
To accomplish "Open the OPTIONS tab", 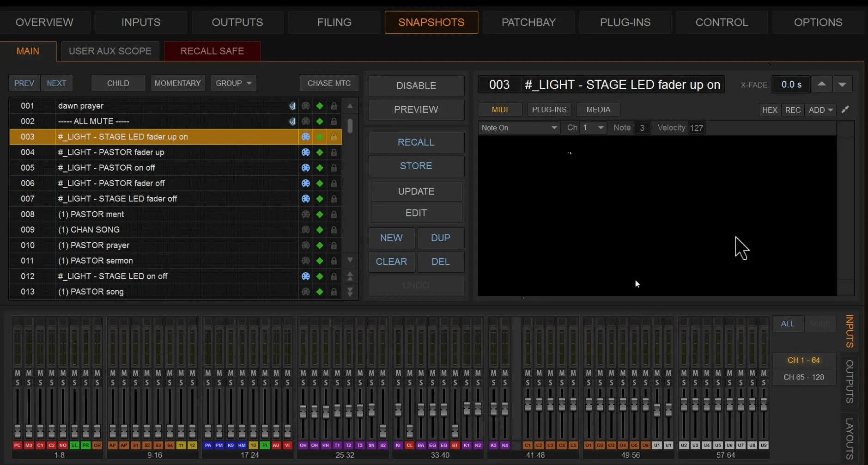I will [x=818, y=22].
